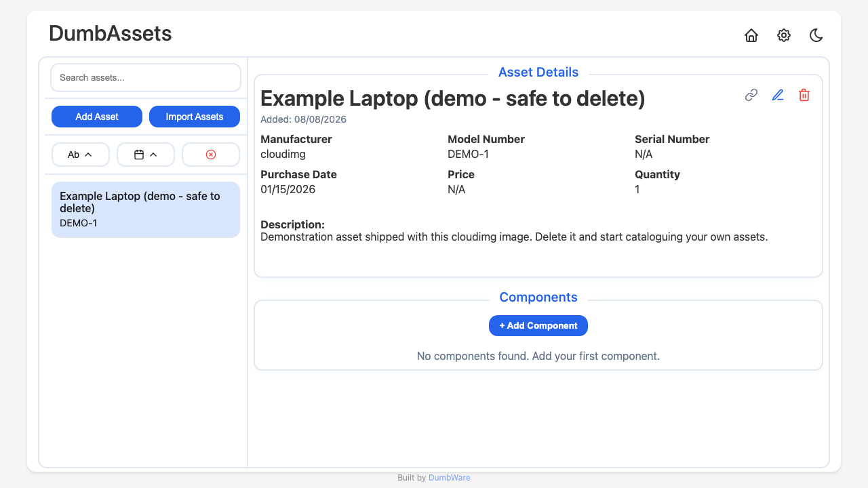Click the Description: label
868x488 pixels.
(293, 224)
